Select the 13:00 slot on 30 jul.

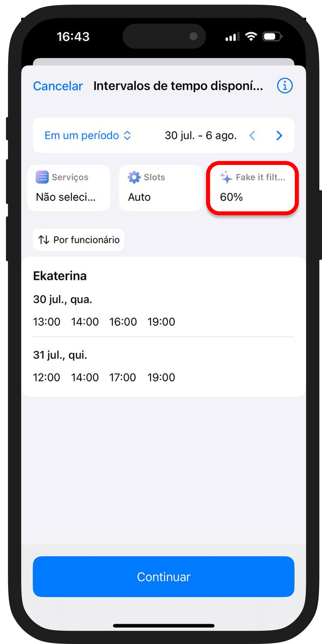coord(47,322)
